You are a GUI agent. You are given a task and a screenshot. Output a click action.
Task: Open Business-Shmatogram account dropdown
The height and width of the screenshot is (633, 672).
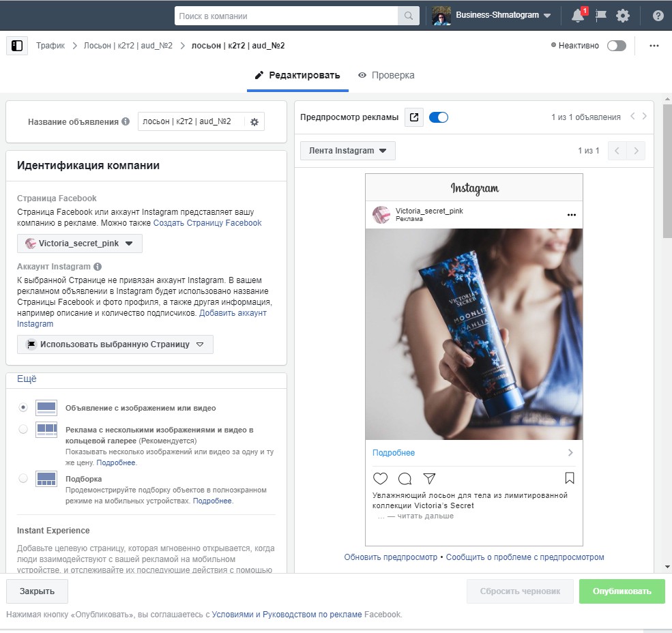point(503,16)
